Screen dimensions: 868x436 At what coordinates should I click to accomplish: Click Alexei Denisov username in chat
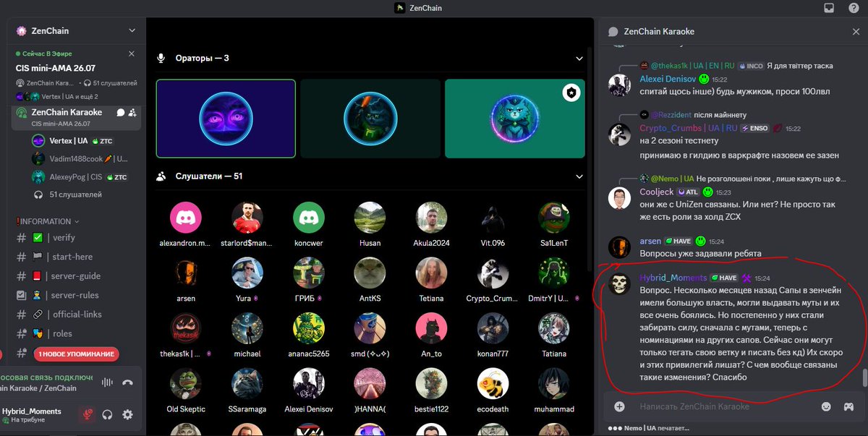(x=668, y=79)
